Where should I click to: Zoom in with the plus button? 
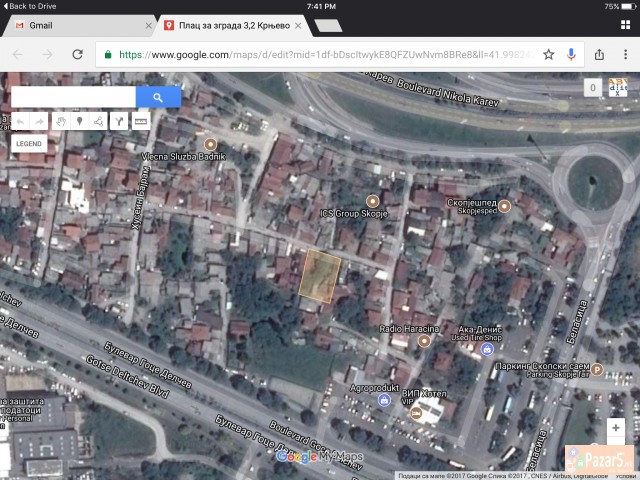616,427
